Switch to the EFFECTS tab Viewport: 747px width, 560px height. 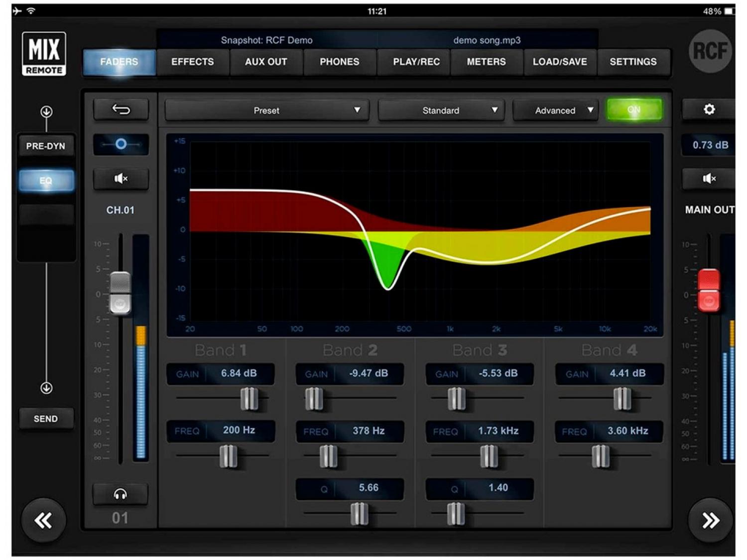point(192,62)
